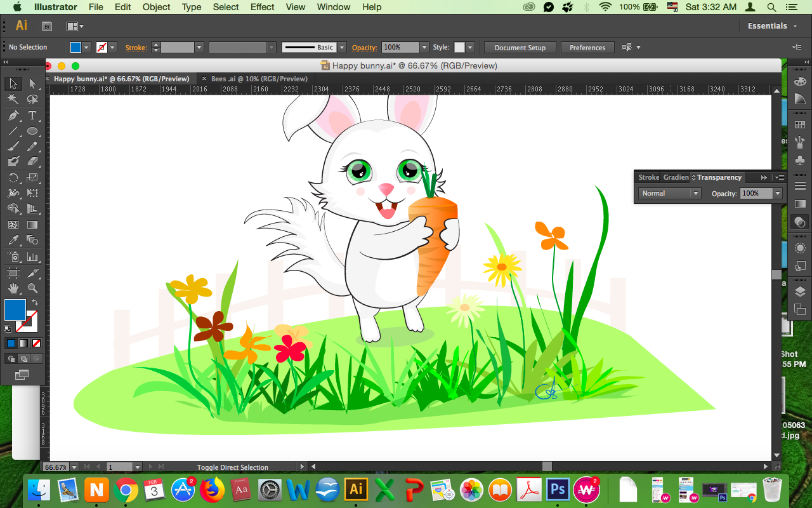Screen dimensions: 812x508
Task: Open the stroke weight dropdown
Action: point(199,48)
